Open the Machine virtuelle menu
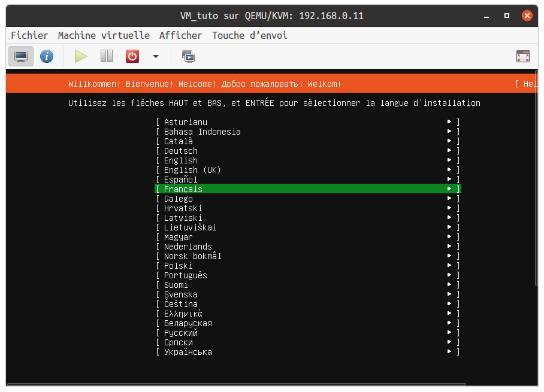 click(104, 35)
